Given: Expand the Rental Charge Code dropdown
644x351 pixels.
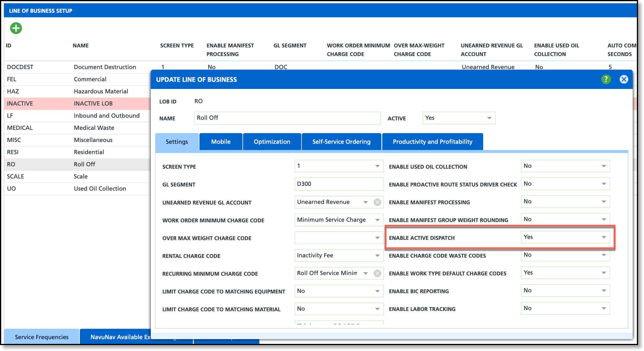Looking at the screenshot, I should click(377, 256).
